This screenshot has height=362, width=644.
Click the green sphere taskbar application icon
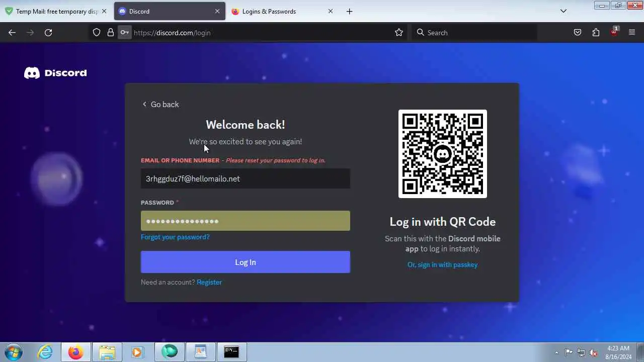click(x=170, y=352)
